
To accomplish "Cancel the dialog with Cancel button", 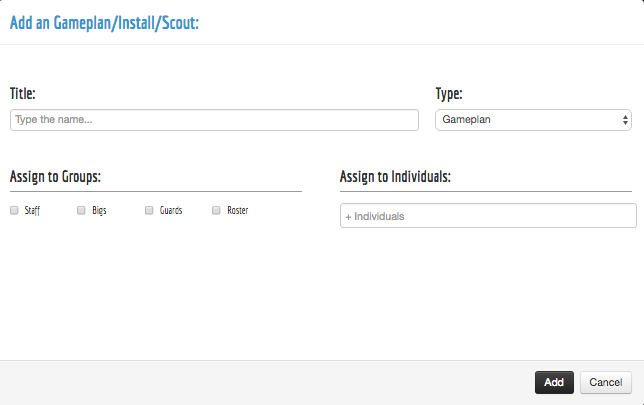I will coord(605,382).
